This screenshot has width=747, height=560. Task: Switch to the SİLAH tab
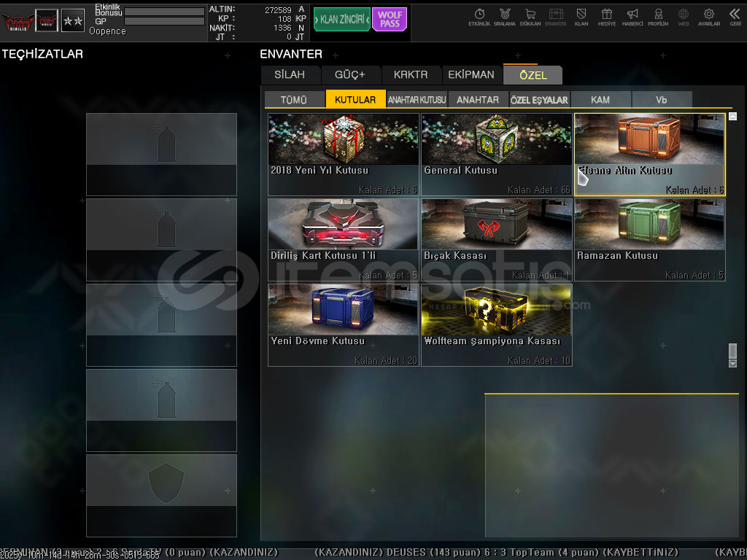(290, 75)
